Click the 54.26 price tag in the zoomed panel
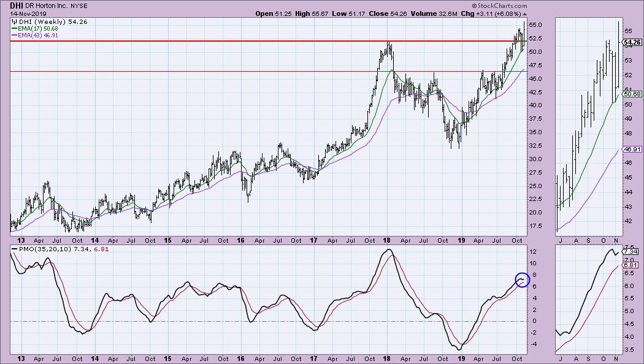The image size is (644, 364). tap(632, 42)
